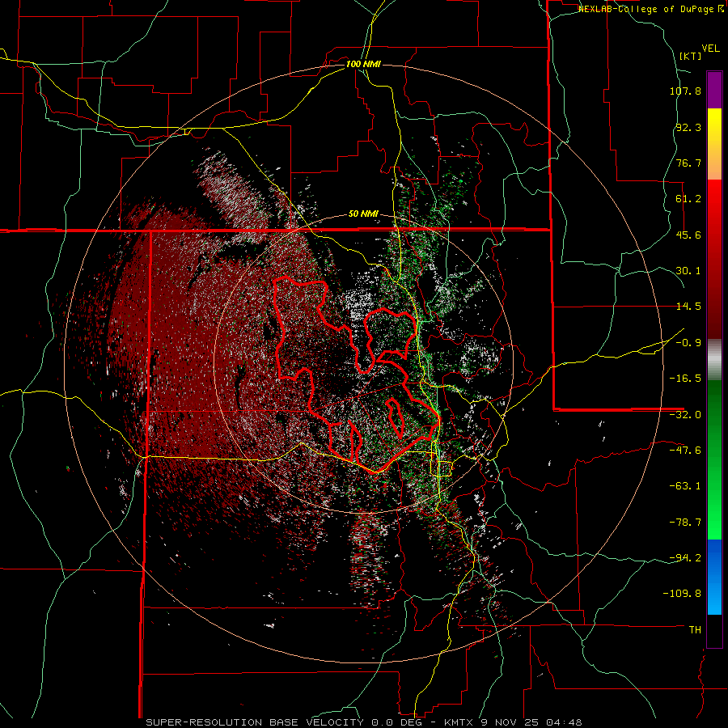
Task: Click the 30.1 velocity legend value
Action: point(688,271)
